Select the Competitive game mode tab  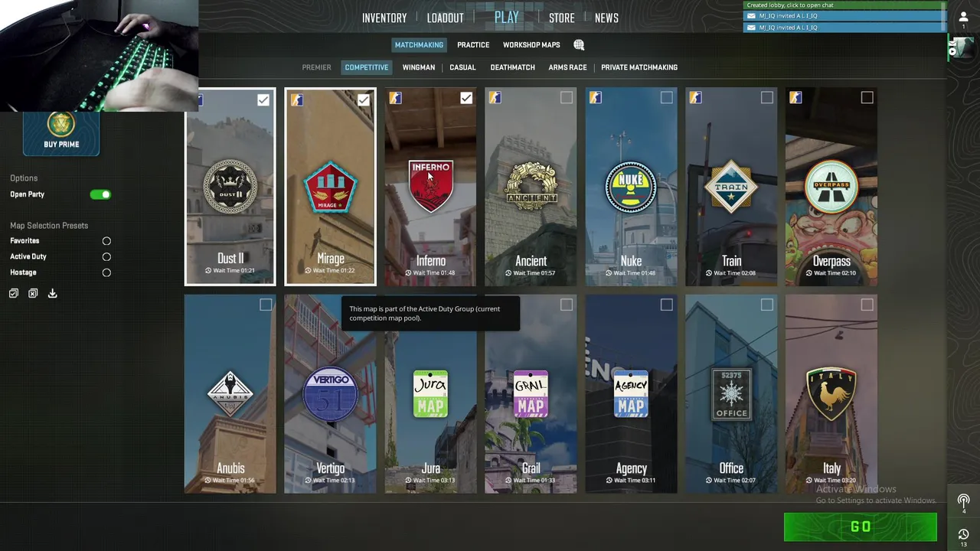(367, 67)
